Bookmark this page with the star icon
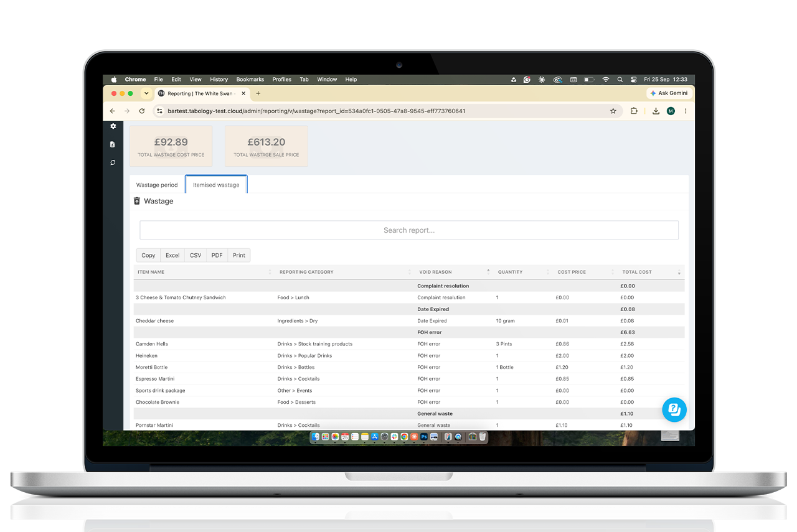This screenshot has height=532, width=797. point(613,111)
